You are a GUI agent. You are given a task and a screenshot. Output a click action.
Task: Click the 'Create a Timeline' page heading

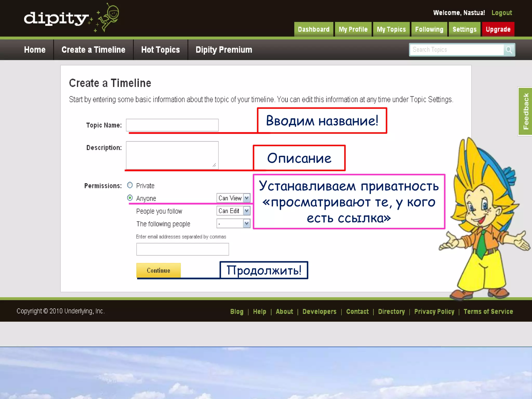coord(110,83)
